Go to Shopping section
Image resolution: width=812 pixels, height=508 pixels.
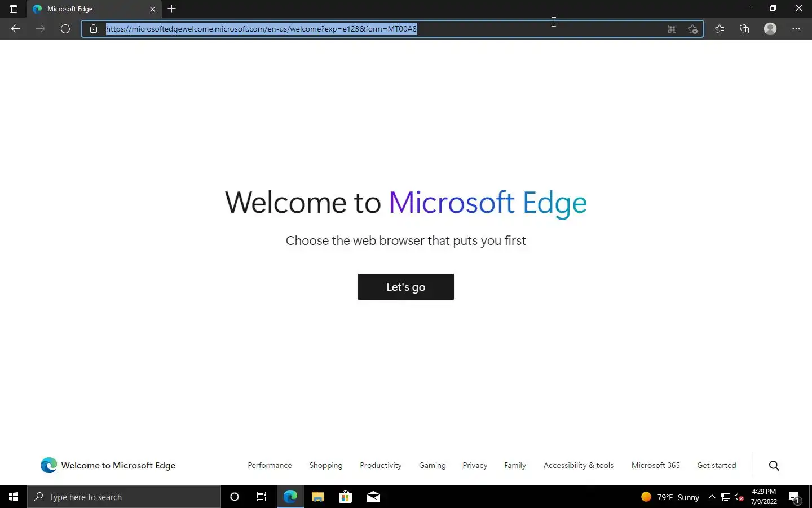click(326, 465)
